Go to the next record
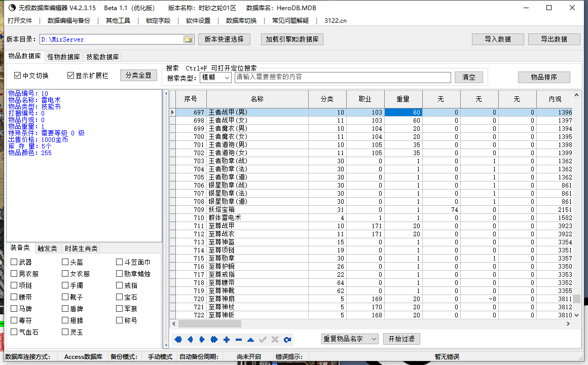This screenshot has height=365, width=588. (x=202, y=340)
